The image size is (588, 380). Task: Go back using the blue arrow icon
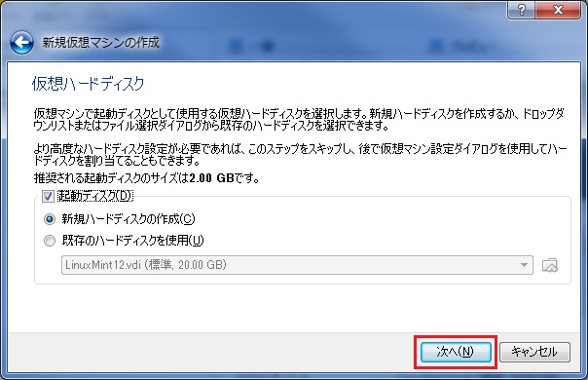coord(21,42)
